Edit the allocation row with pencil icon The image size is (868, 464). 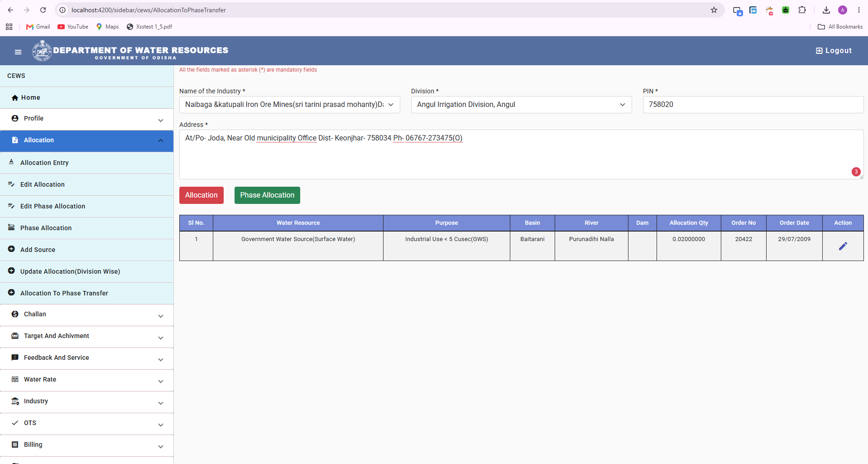tap(843, 246)
